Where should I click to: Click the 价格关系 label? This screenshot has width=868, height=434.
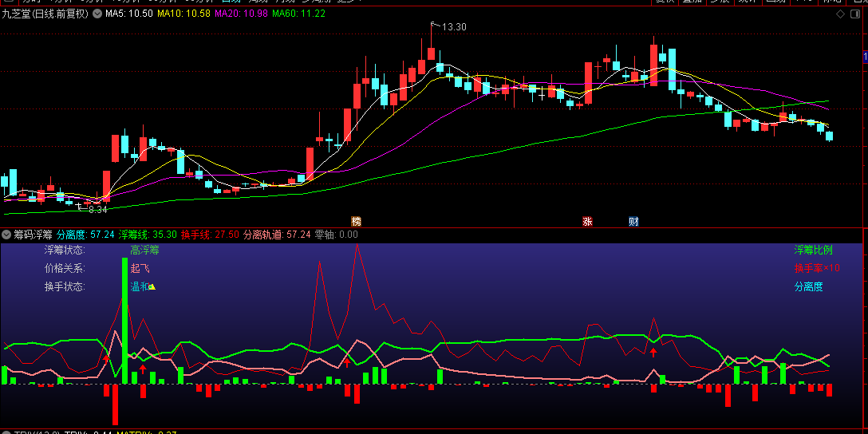pos(65,269)
